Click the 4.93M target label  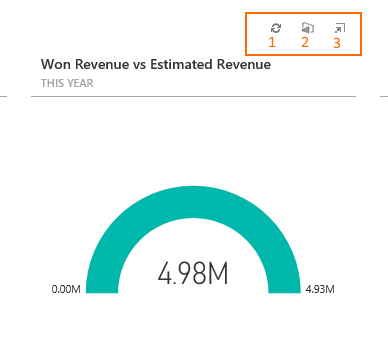pos(320,289)
